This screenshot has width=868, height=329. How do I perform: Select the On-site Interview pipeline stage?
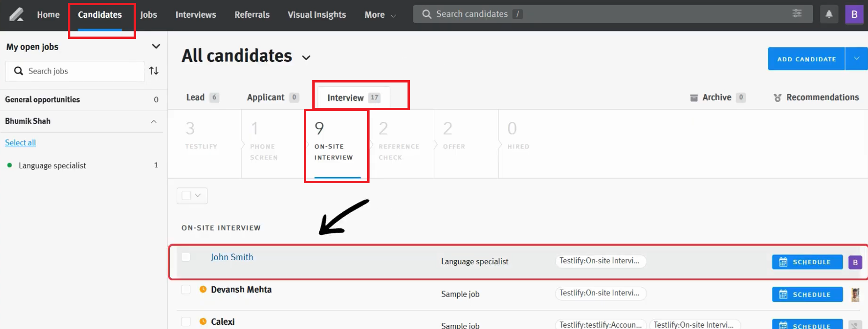[337, 143]
